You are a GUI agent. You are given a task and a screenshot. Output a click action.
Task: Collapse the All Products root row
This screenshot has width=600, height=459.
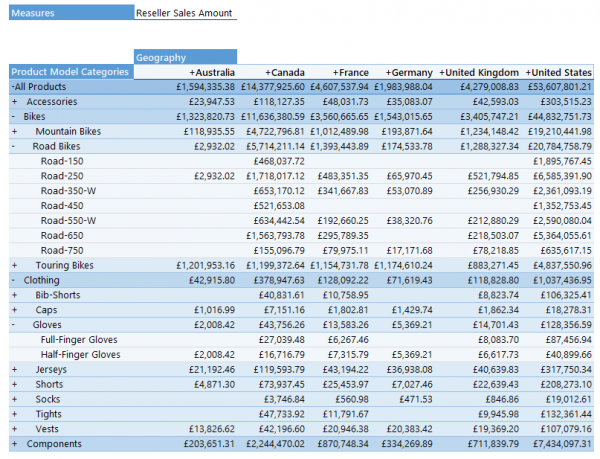tap(13, 87)
